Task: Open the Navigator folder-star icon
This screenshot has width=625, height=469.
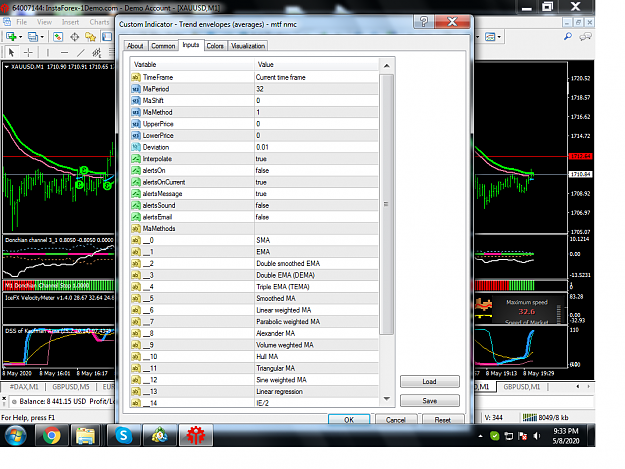Action: click(x=90, y=37)
